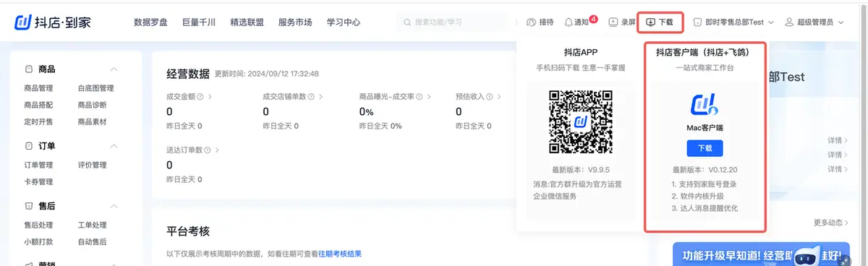Screen dimensions: 868x266
Task: Start the 录屏 screen recording tool
Action: coord(622,22)
